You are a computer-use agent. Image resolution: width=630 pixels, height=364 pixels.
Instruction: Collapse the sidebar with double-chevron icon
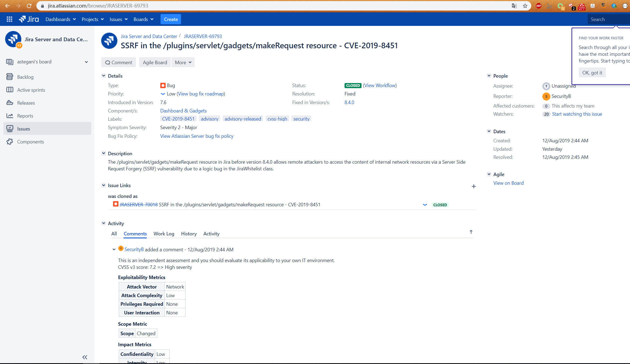(85, 357)
